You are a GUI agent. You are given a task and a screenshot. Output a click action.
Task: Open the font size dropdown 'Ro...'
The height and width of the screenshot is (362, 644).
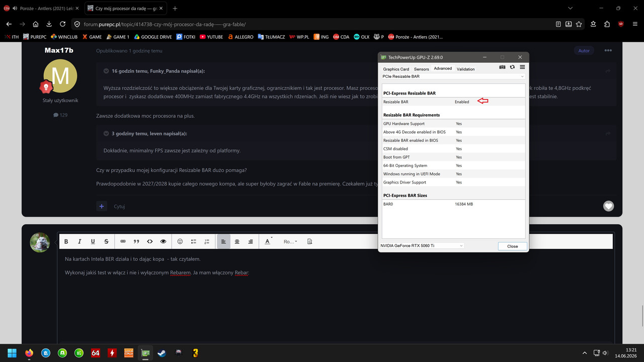click(x=290, y=241)
